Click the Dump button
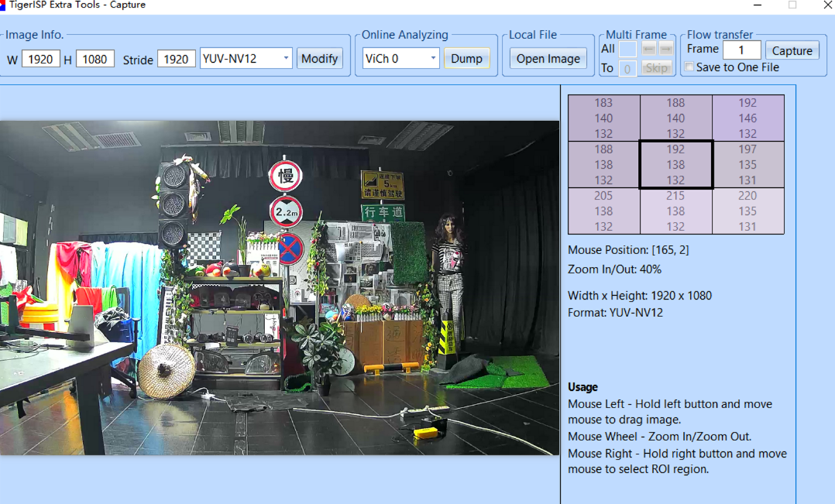Image resolution: width=835 pixels, height=504 pixels. point(466,58)
